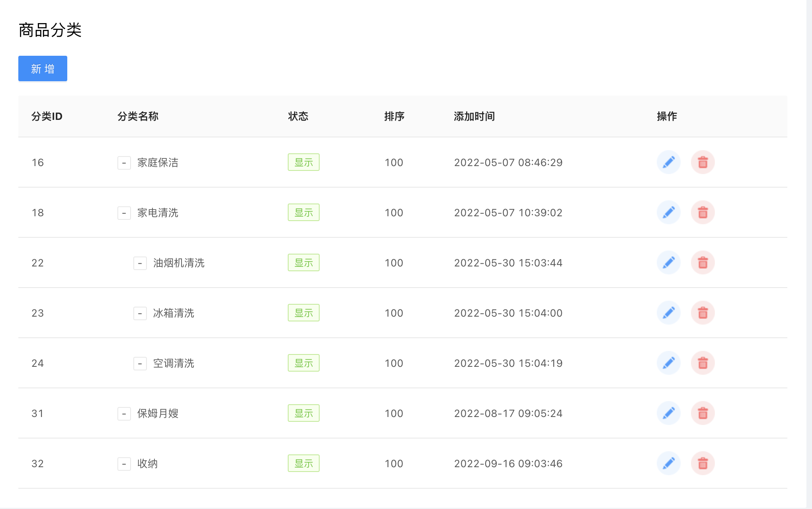Click collapse box next to 收纳
The width and height of the screenshot is (812, 509).
point(124,464)
